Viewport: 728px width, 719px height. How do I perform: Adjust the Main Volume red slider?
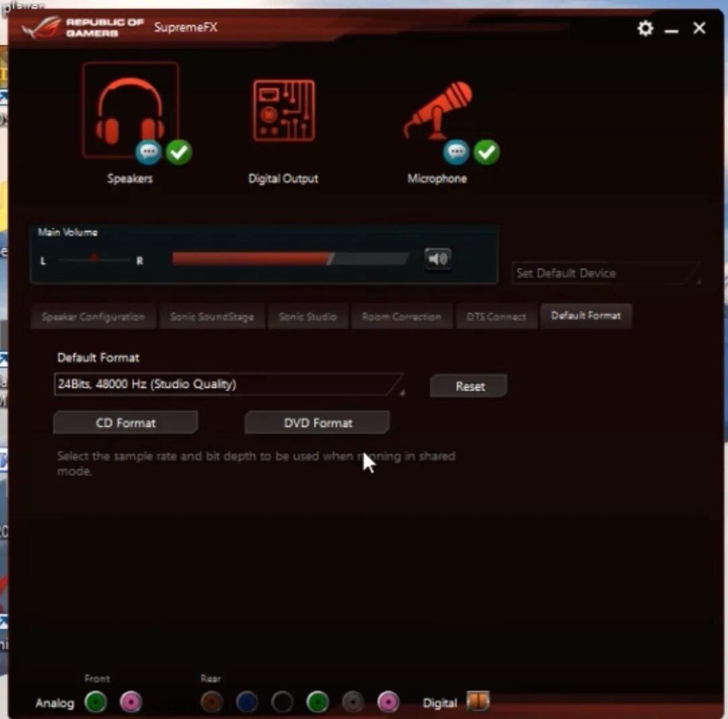pos(291,258)
